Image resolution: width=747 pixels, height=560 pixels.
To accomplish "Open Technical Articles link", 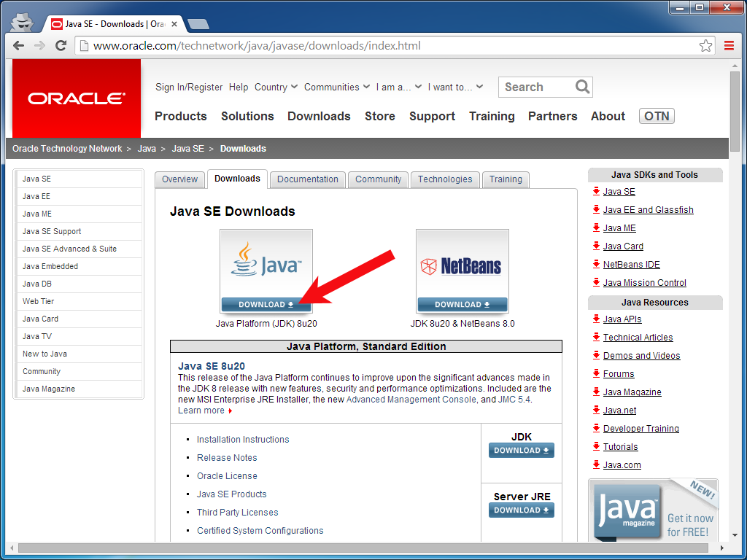I will pos(638,337).
